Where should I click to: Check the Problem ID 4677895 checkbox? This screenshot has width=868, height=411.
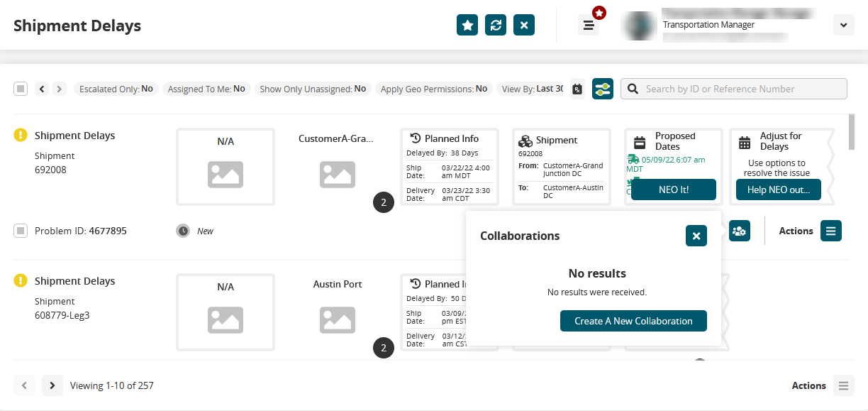[x=21, y=231]
